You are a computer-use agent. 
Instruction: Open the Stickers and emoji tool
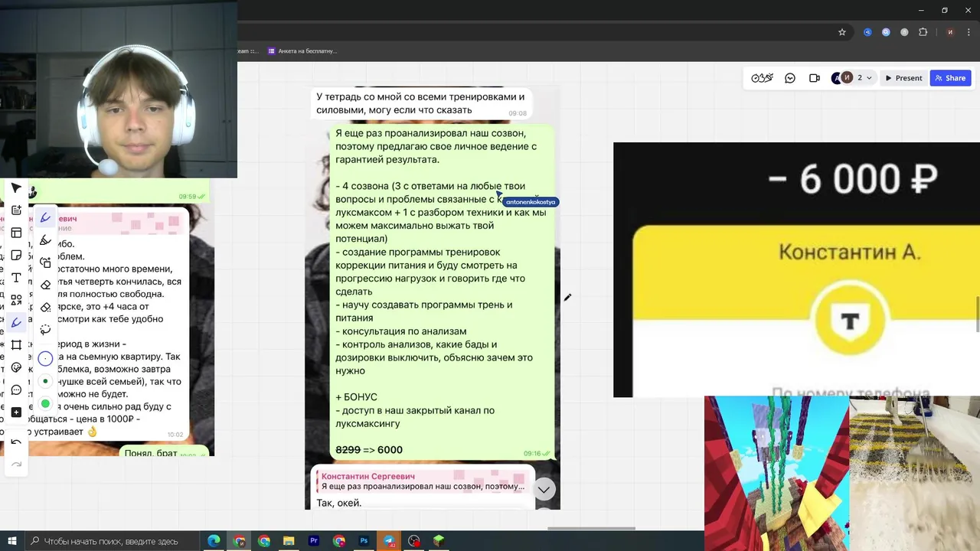pos(16,367)
